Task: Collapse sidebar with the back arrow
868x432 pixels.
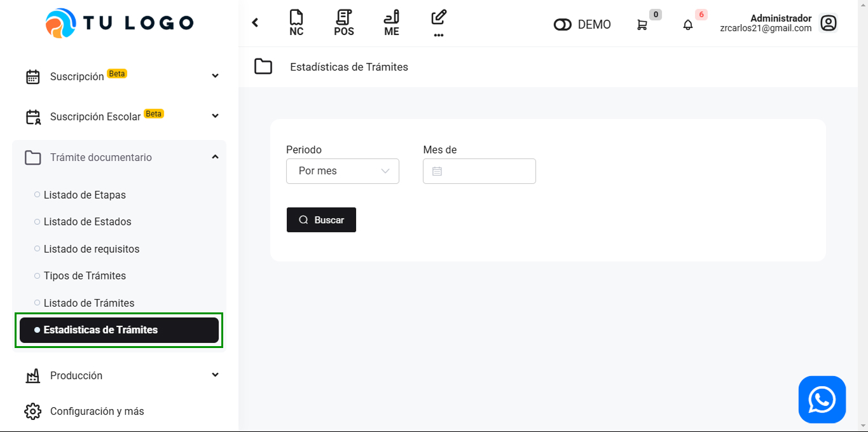Action: (x=255, y=23)
